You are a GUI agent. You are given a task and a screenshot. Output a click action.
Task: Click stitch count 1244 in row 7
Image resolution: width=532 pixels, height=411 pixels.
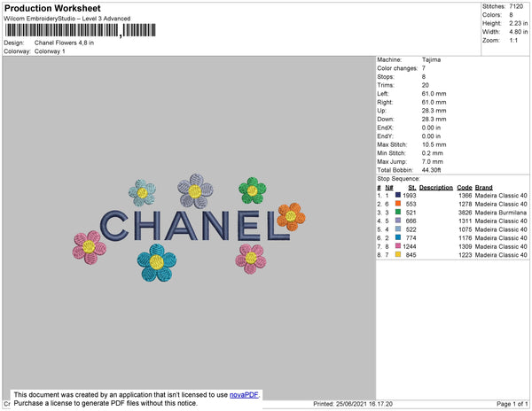click(410, 246)
